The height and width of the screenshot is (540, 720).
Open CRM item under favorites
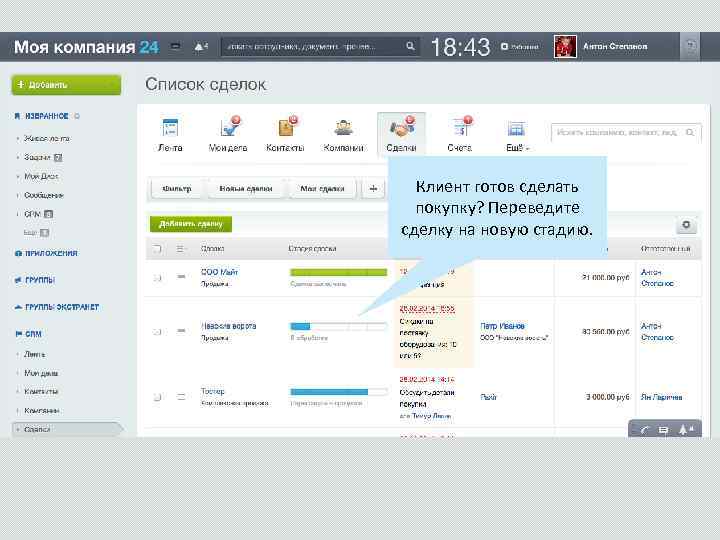[x=32, y=214]
